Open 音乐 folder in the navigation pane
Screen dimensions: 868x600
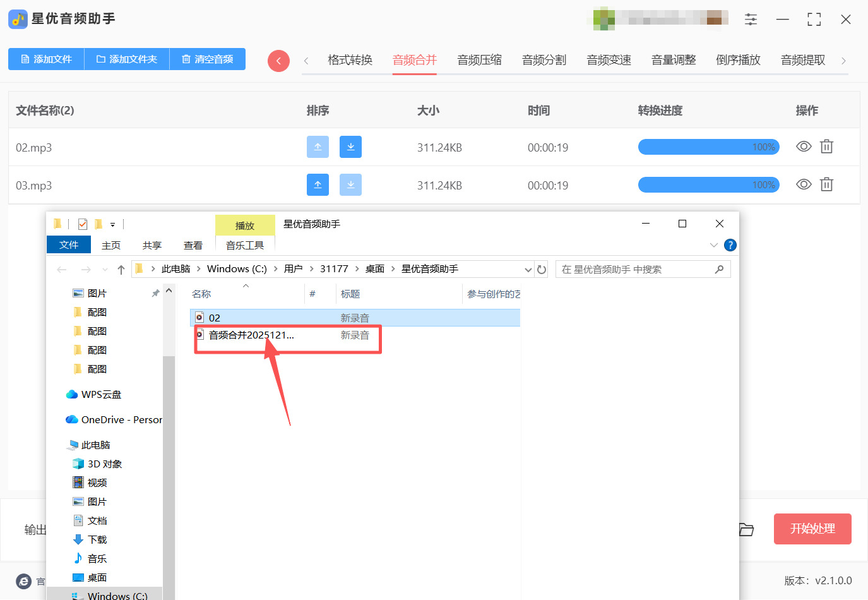click(90, 559)
